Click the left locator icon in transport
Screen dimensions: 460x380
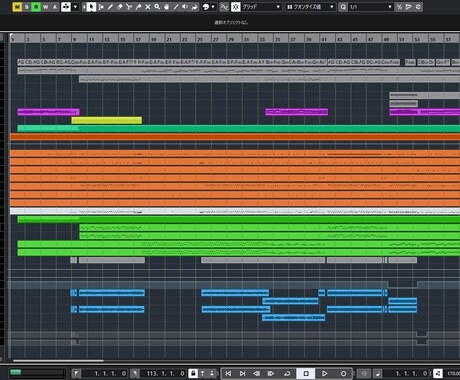(76, 373)
